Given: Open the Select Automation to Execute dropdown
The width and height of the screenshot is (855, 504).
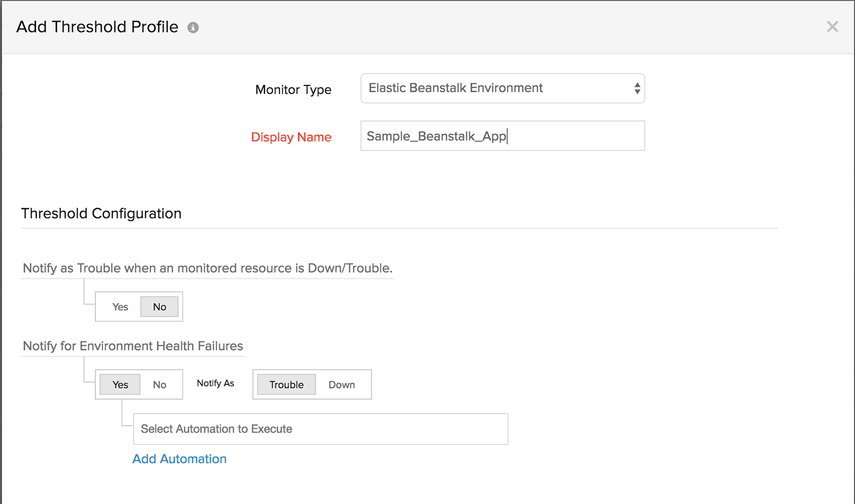Looking at the screenshot, I should point(320,429).
